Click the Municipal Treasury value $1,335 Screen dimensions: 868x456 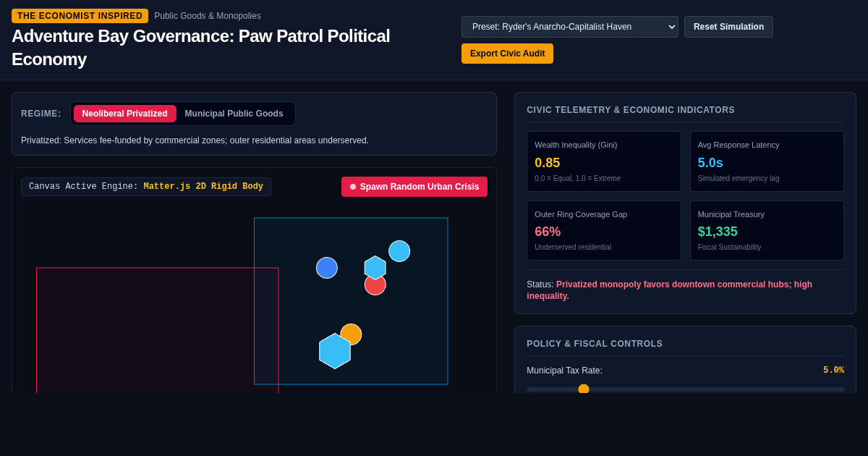point(718,232)
